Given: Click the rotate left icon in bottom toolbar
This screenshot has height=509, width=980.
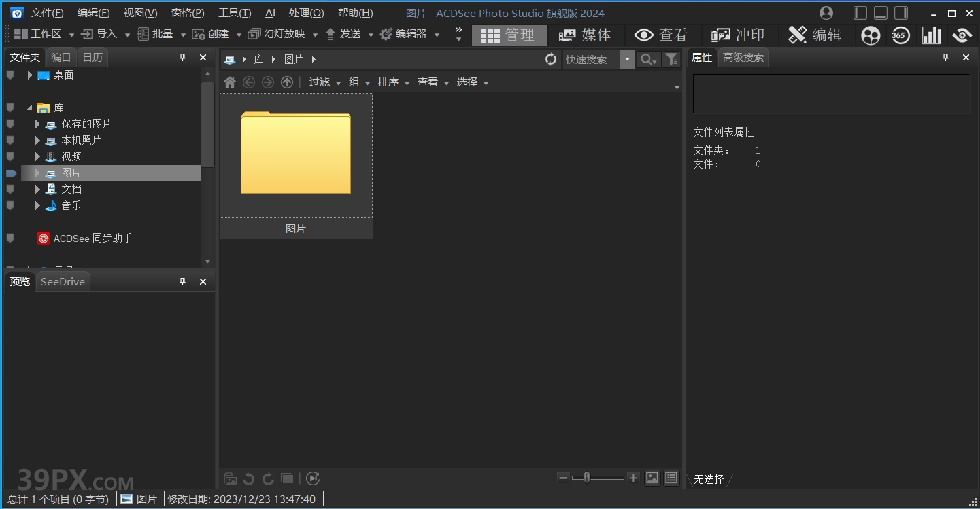Looking at the screenshot, I should 249,478.
